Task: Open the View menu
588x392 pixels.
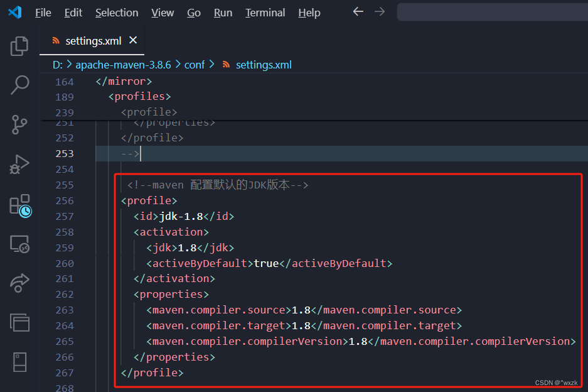Action: [163, 13]
